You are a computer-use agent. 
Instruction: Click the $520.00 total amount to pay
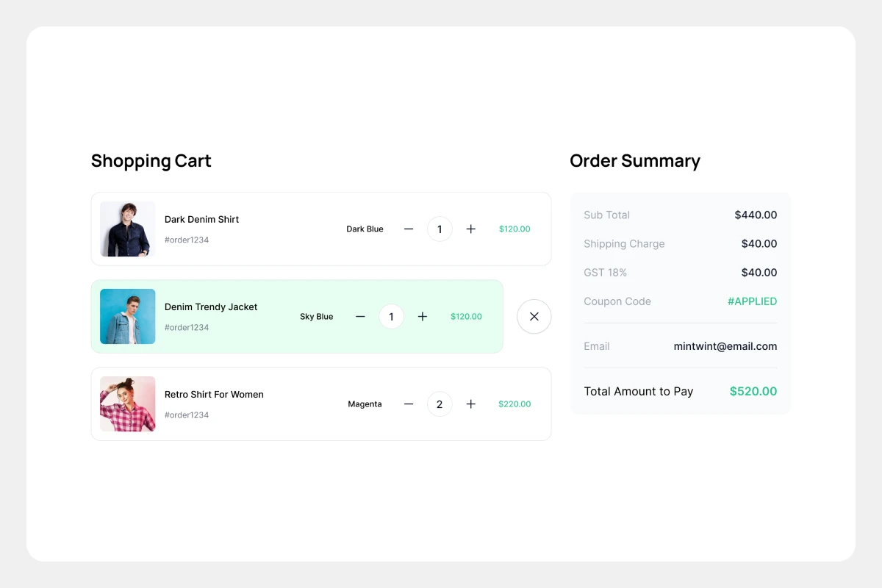point(753,392)
